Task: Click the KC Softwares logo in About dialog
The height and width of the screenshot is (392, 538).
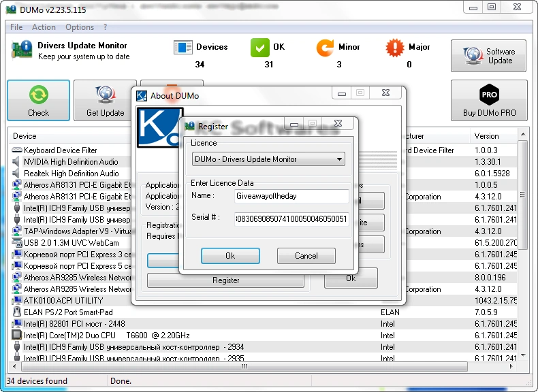Action: (160, 127)
